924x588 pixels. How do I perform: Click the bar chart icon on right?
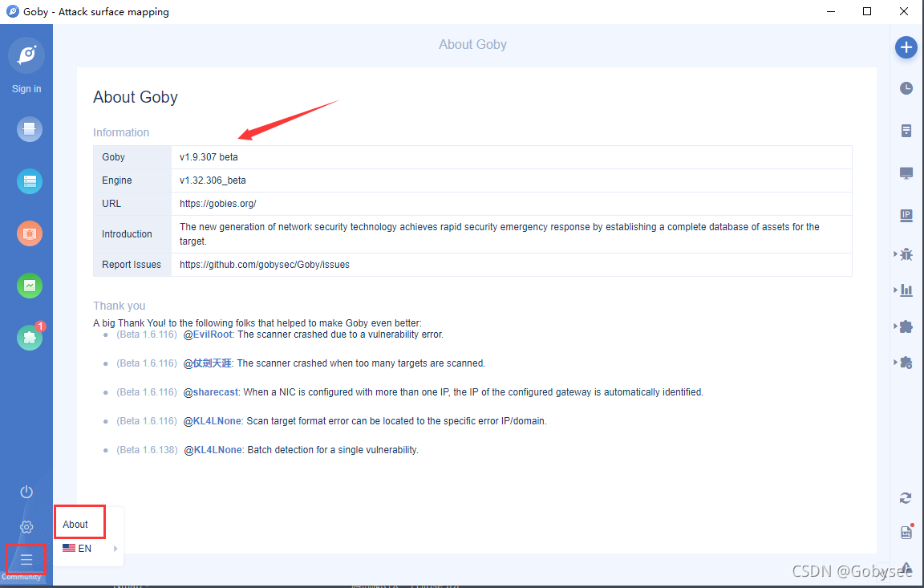(907, 290)
